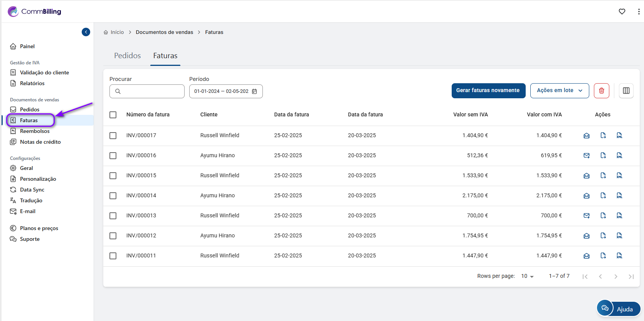
Task: Open the column visibility selector
Action: pos(626,91)
